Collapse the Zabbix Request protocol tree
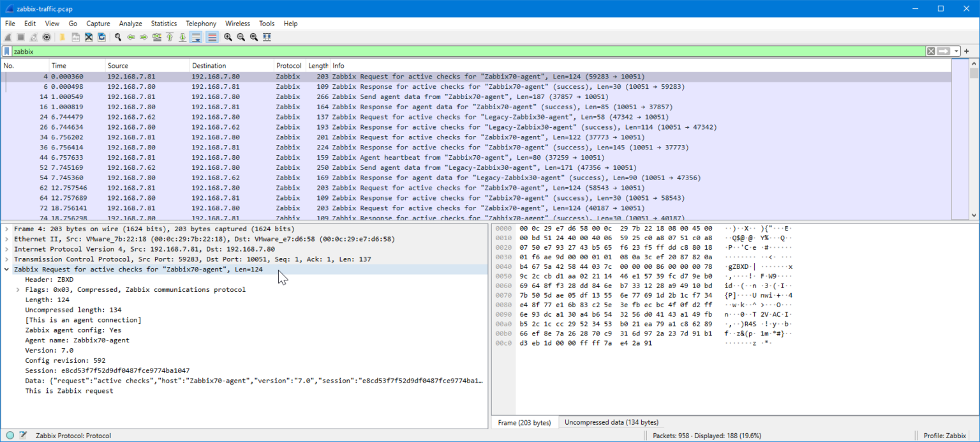Image resolution: width=980 pixels, height=442 pixels. 7,270
